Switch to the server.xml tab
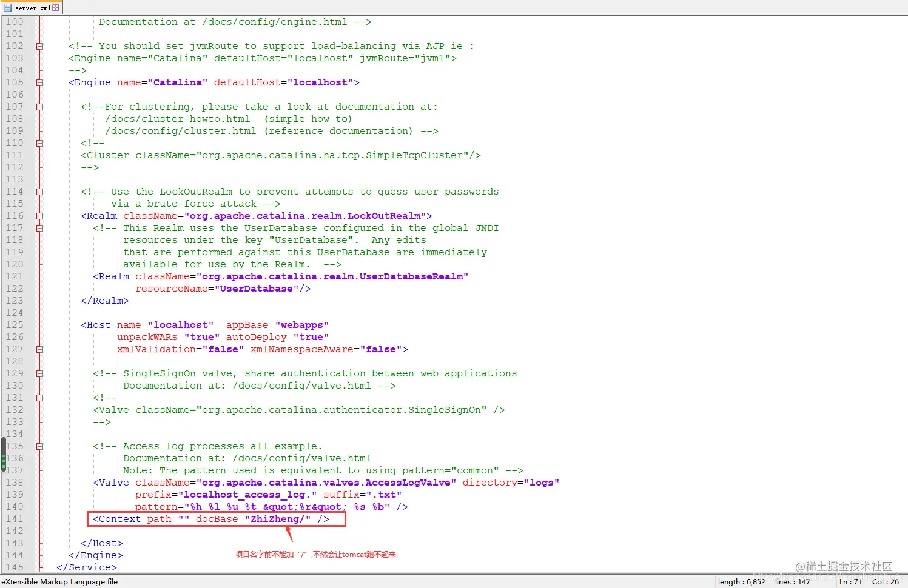908x588 pixels. pyautogui.click(x=32, y=7)
